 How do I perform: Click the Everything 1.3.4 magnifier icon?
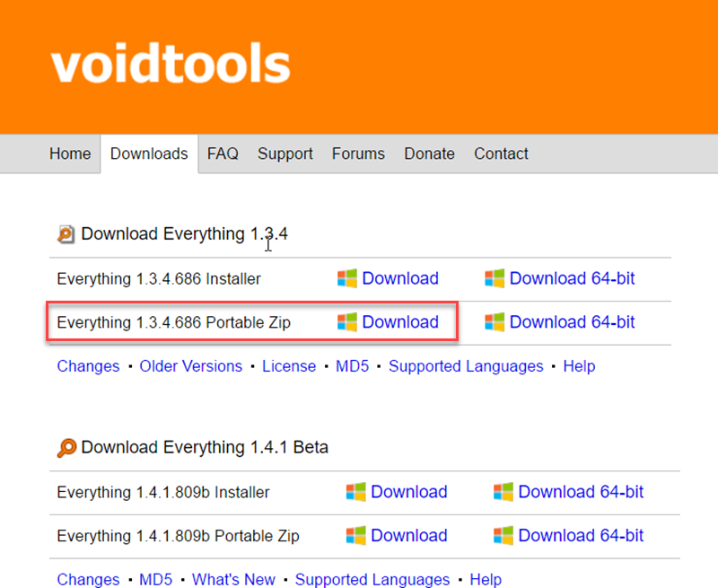click(66, 234)
